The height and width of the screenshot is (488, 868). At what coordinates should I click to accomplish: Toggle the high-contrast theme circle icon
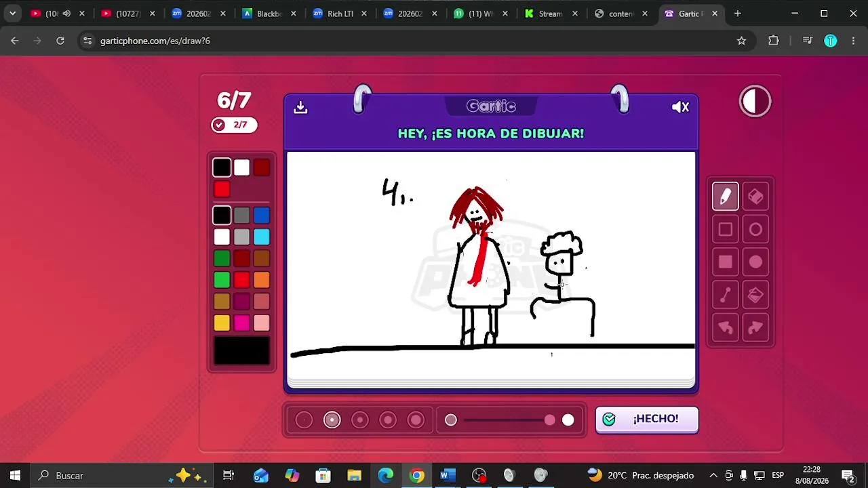pyautogui.click(x=755, y=102)
